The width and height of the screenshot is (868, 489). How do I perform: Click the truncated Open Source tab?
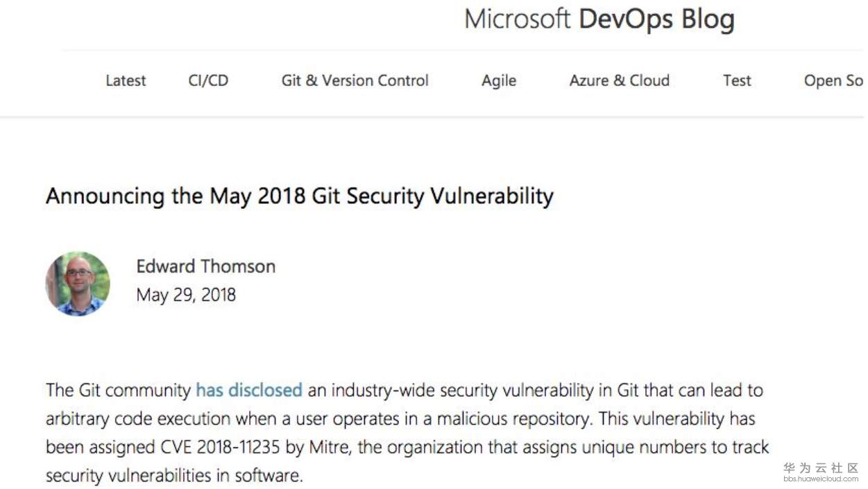point(833,80)
